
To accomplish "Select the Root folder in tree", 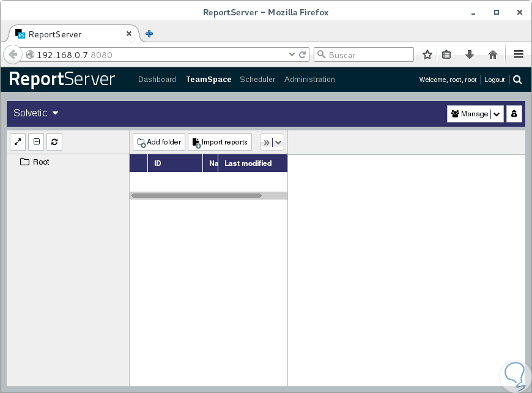I will (x=35, y=162).
